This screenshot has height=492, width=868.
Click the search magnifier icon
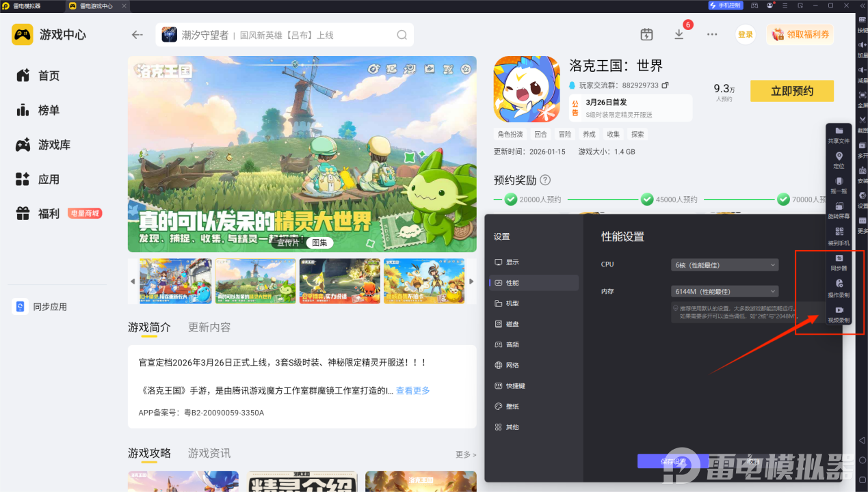pyautogui.click(x=402, y=35)
